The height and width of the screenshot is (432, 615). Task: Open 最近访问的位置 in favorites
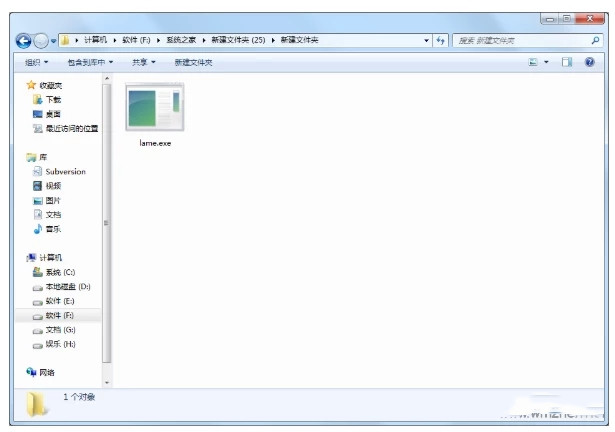72,128
